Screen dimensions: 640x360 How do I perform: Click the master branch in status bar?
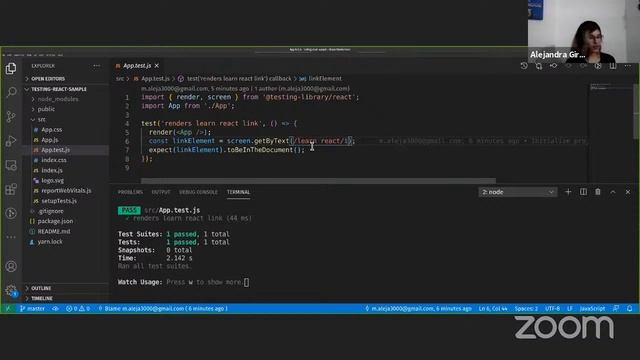click(32, 309)
